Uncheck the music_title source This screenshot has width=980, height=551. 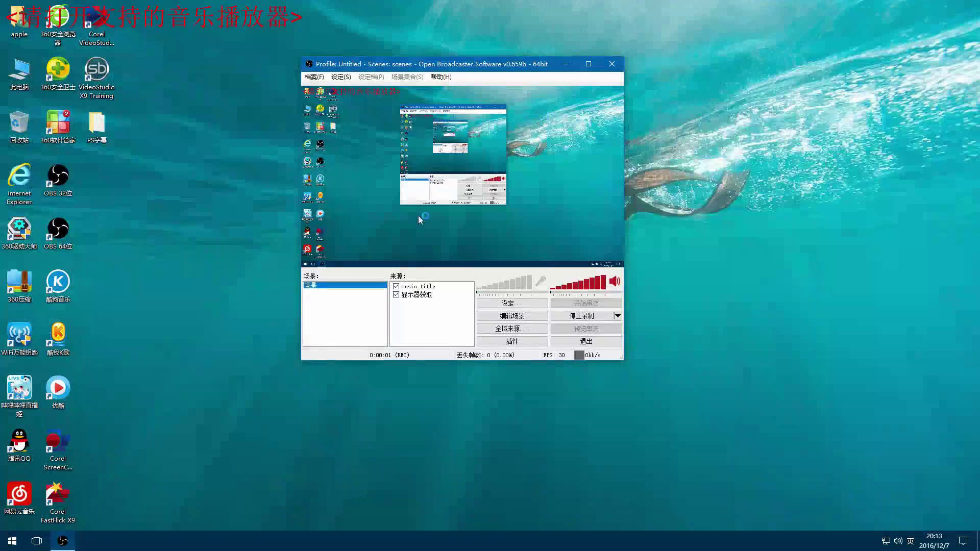(396, 286)
